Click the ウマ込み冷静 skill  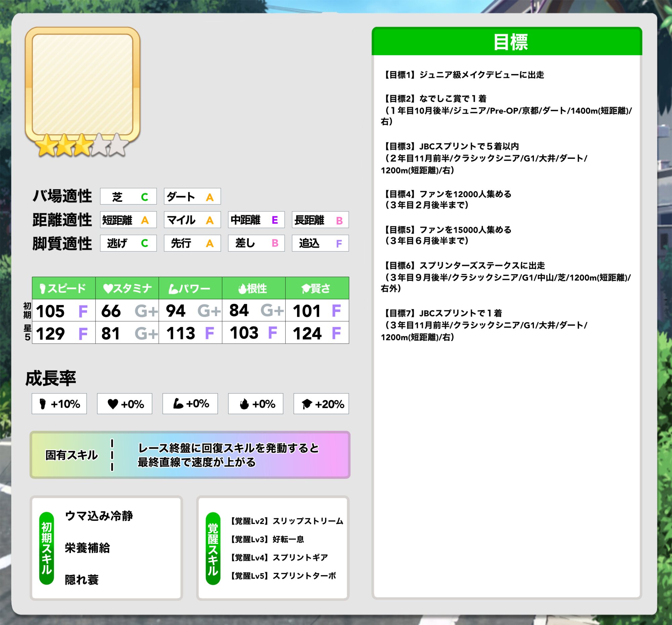99,516
